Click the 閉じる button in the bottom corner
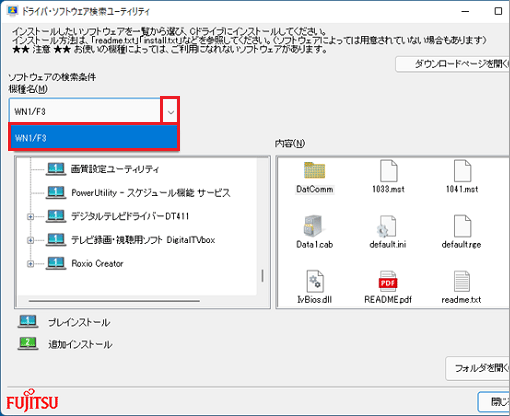The height and width of the screenshot is (416, 510). (x=494, y=402)
